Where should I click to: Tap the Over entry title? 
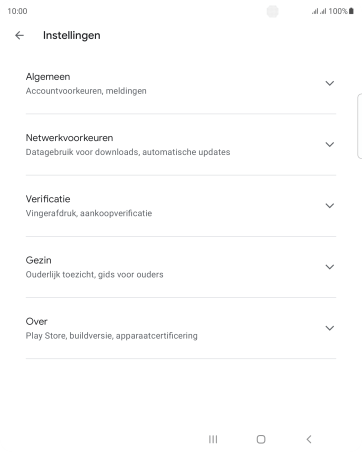coord(37,321)
